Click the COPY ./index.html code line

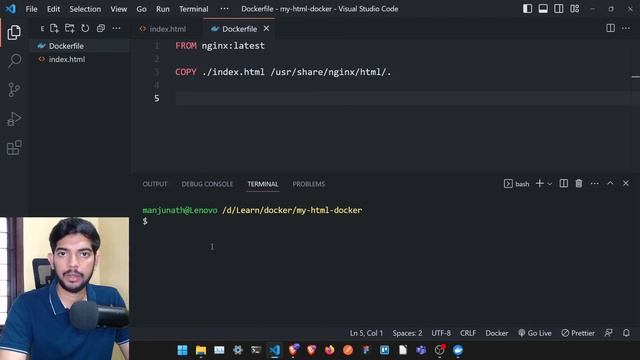283,72
